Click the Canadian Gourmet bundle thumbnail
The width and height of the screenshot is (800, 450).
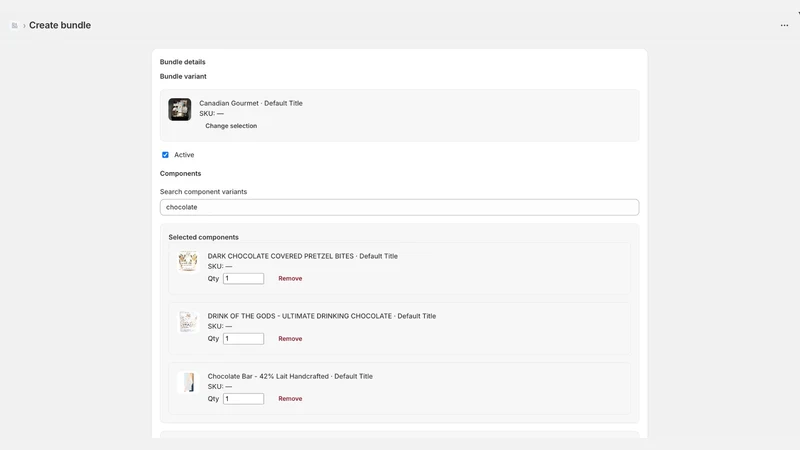click(x=180, y=109)
